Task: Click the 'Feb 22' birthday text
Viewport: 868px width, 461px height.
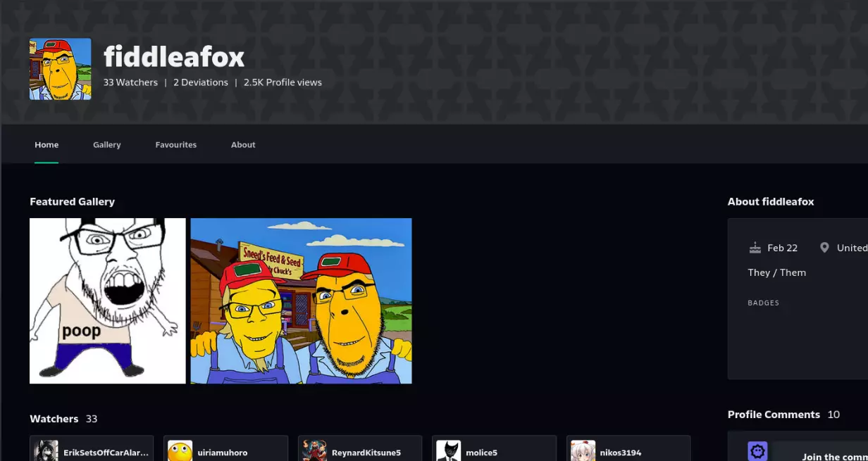Action: pyautogui.click(x=782, y=248)
